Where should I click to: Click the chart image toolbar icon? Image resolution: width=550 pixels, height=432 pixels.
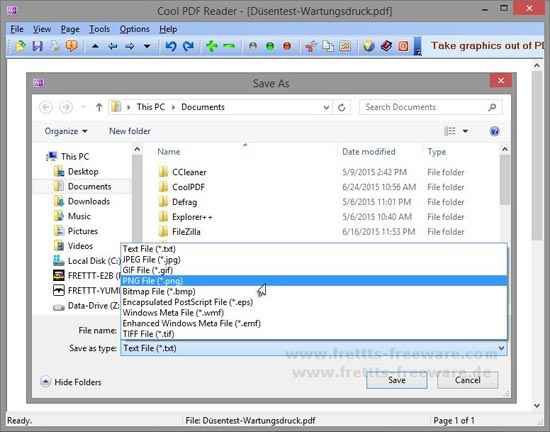click(345, 46)
